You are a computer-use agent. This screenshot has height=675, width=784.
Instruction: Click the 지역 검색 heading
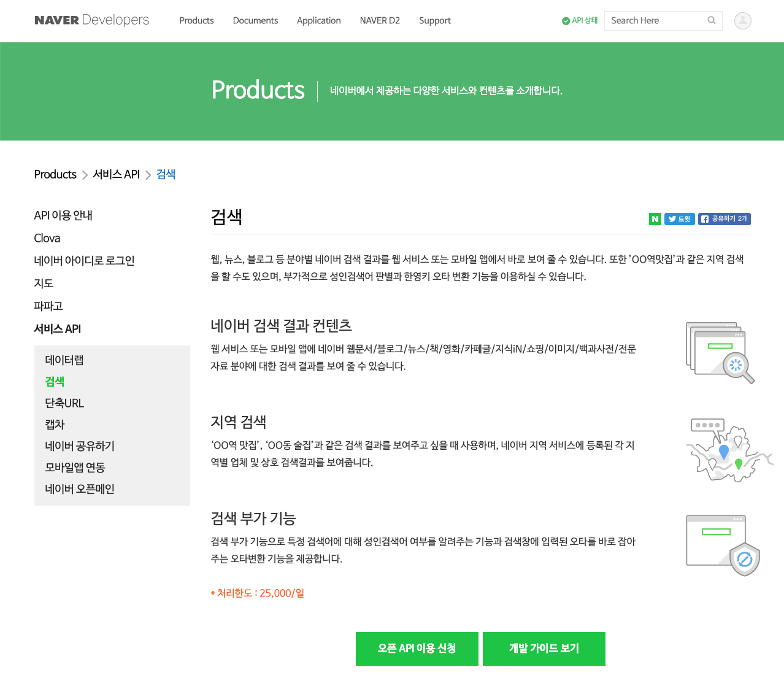pyautogui.click(x=239, y=422)
